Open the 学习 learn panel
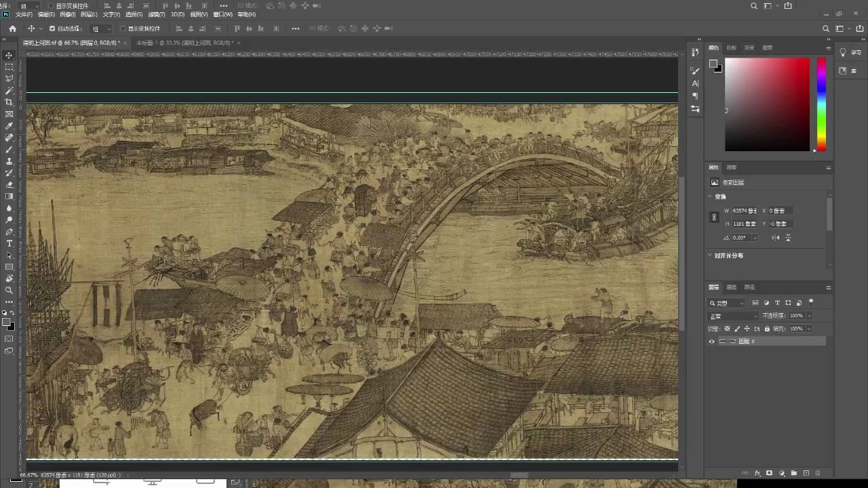 pyautogui.click(x=850, y=52)
